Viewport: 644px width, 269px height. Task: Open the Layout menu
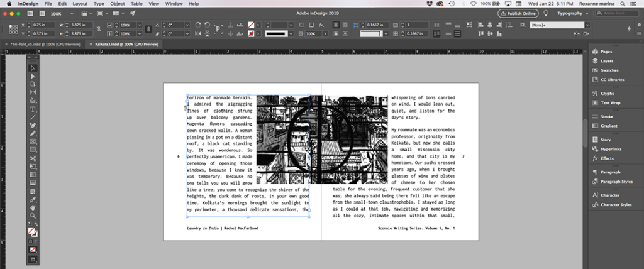pyautogui.click(x=80, y=4)
